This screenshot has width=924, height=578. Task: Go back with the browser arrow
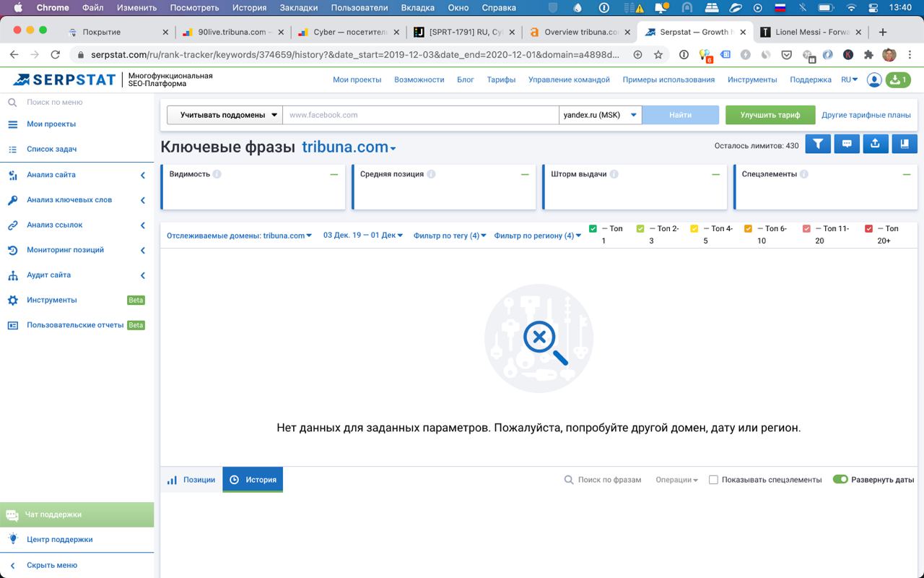click(14, 55)
